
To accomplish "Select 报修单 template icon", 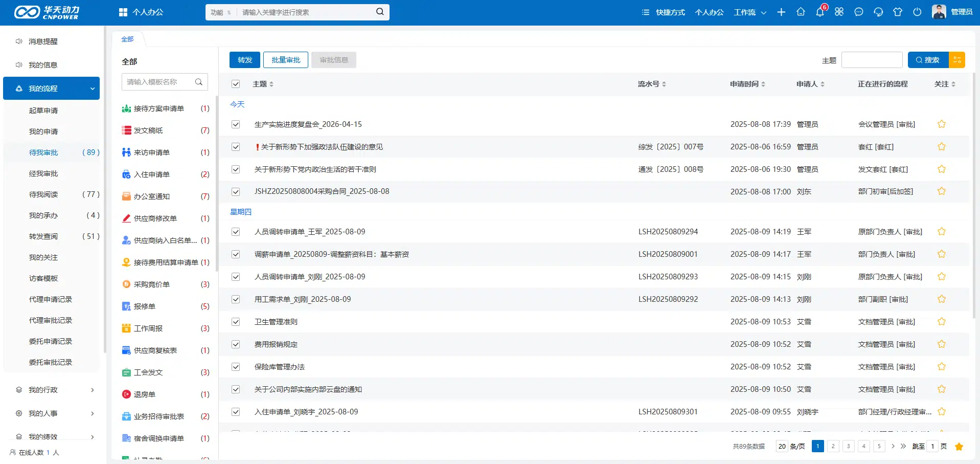I will tap(126, 306).
